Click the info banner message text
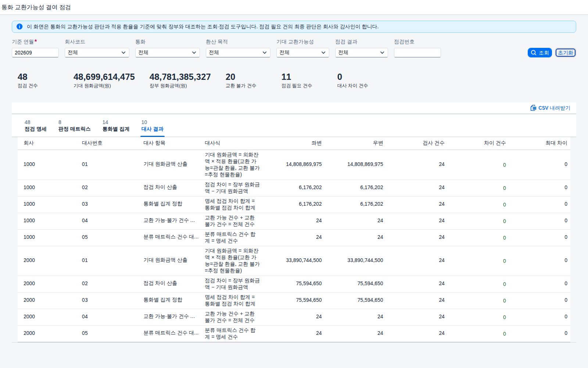Screen dimensions: 588x368 [202, 26]
